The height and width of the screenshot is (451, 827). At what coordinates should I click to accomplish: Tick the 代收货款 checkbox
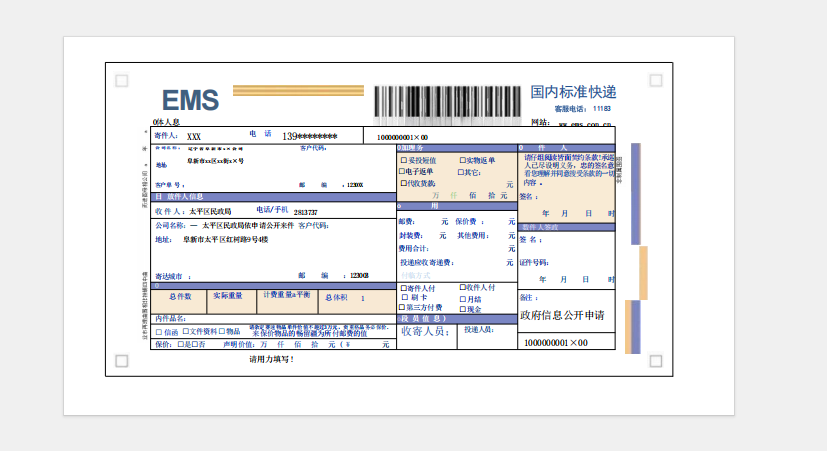tap(404, 184)
